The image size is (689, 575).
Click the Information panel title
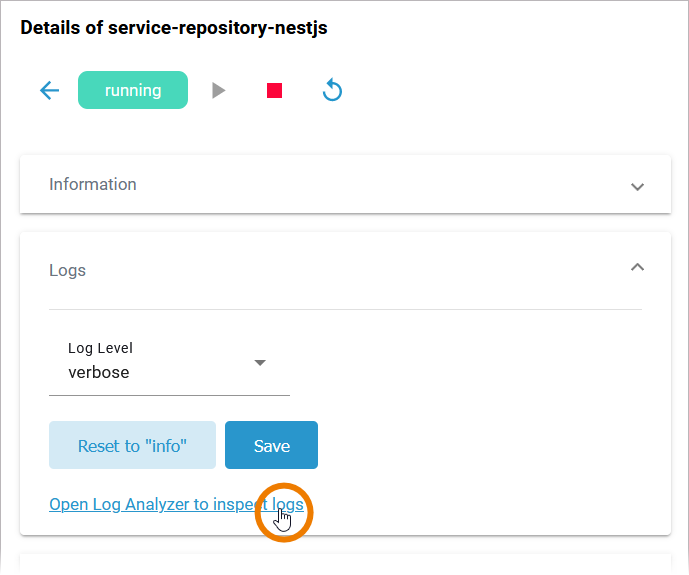click(93, 184)
